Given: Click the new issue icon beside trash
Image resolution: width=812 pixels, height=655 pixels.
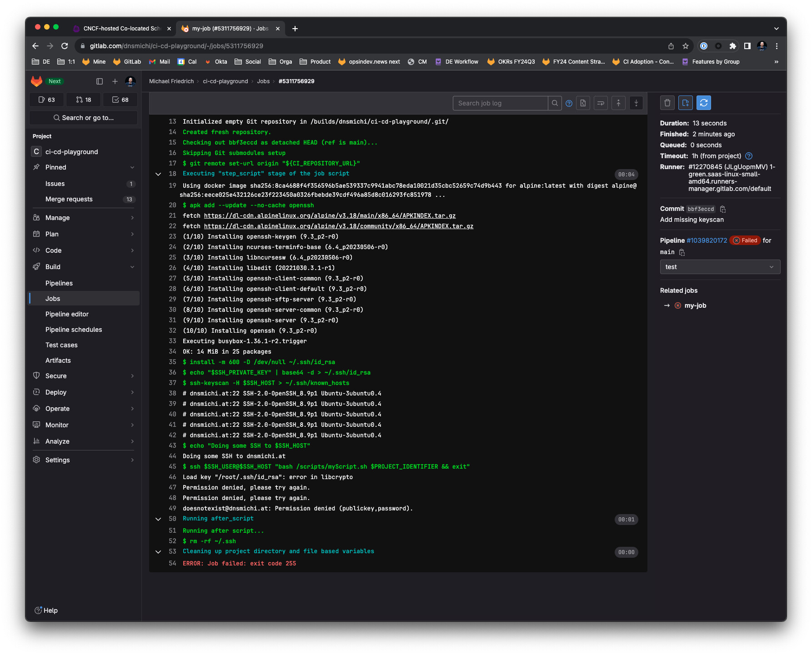Looking at the screenshot, I should [x=685, y=103].
